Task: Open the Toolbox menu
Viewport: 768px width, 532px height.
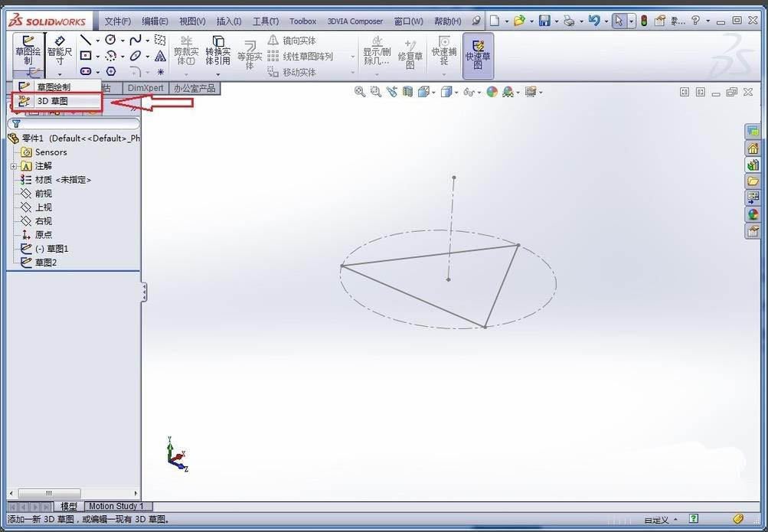Action: coord(302,21)
